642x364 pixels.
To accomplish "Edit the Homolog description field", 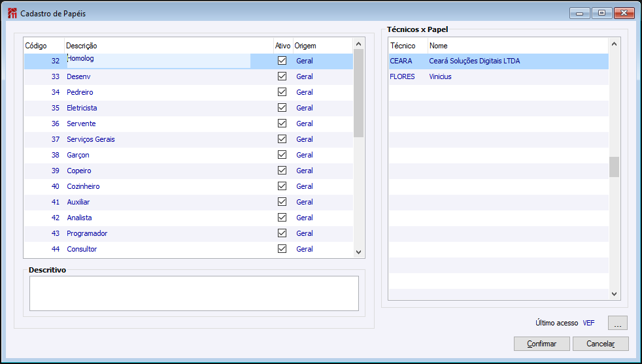I will 158,61.
